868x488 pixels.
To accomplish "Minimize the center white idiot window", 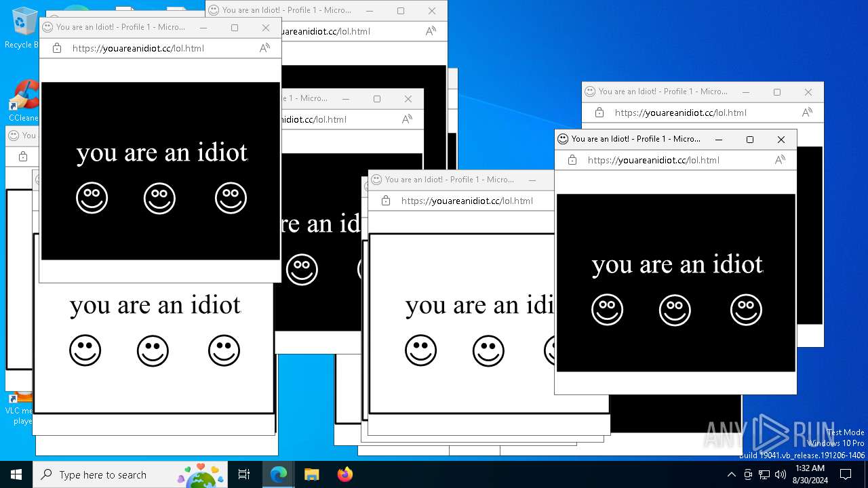I will (532, 180).
